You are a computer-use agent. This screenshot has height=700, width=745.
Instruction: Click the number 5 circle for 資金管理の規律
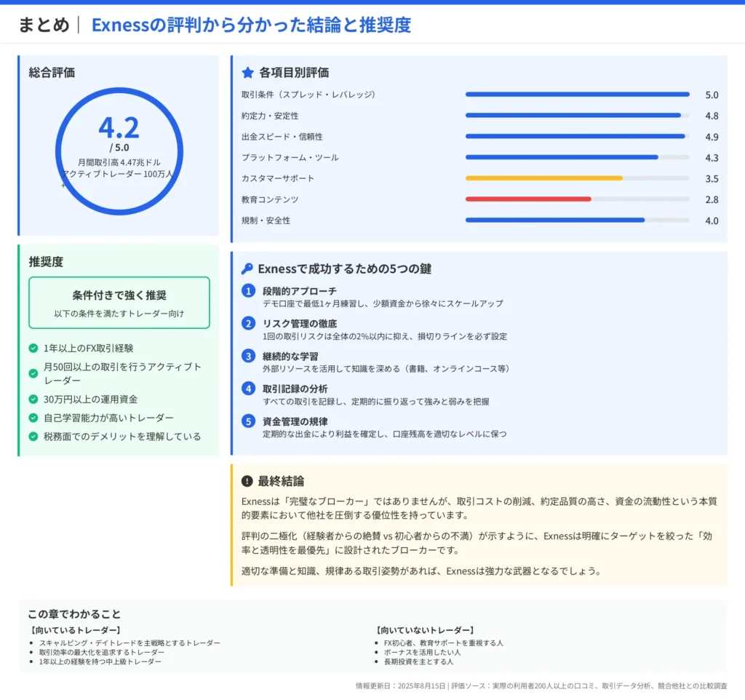point(248,421)
